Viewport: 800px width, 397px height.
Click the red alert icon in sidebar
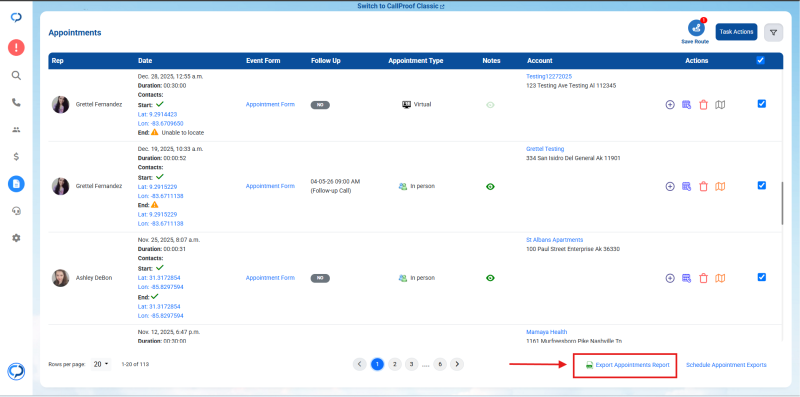coord(16,48)
